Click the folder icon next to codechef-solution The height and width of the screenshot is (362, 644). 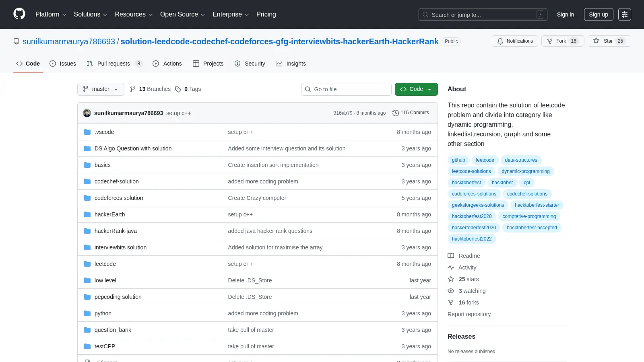87,181
